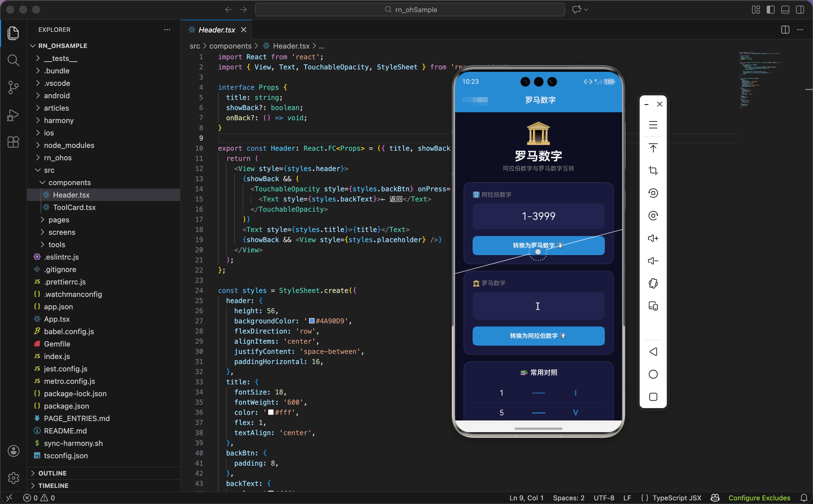The height and width of the screenshot is (504, 813).
Task: Toggle secondary side bar visibility
Action: 800,10
